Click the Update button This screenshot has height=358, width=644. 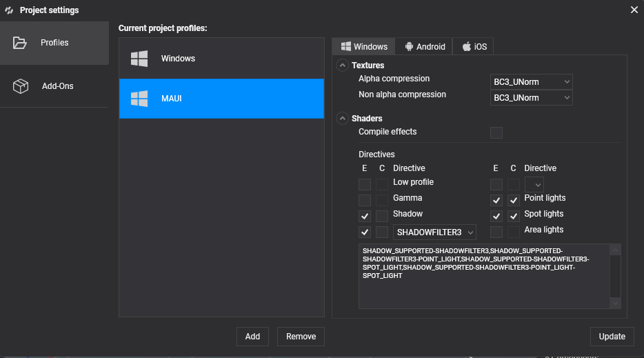pyautogui.click(x=612, y=337)
